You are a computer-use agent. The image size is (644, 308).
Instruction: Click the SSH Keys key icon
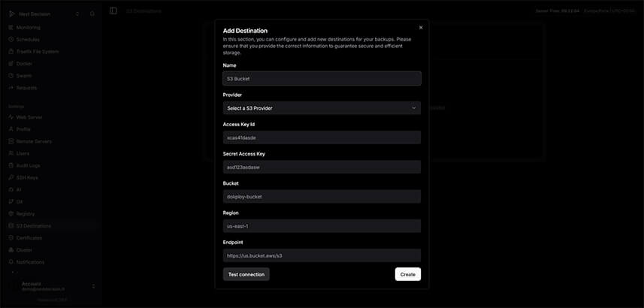coord(11,177)
